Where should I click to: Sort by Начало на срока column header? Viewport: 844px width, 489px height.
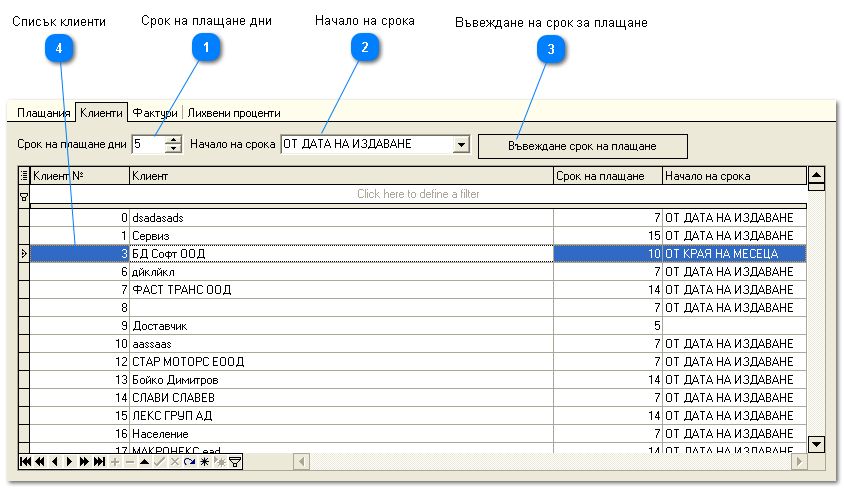click(734, 176)
